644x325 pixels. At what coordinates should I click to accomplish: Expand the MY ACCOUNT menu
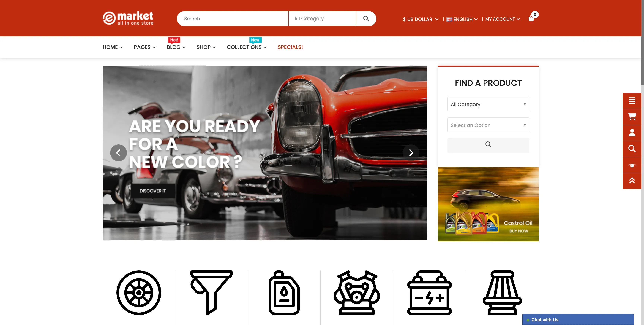(502, 19)
